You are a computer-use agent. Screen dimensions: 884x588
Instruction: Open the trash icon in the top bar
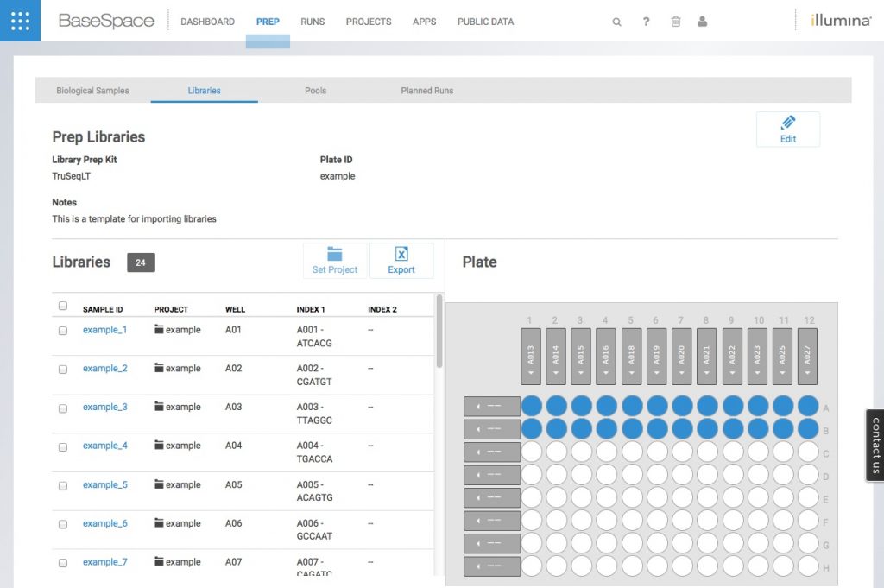point(675,21)
